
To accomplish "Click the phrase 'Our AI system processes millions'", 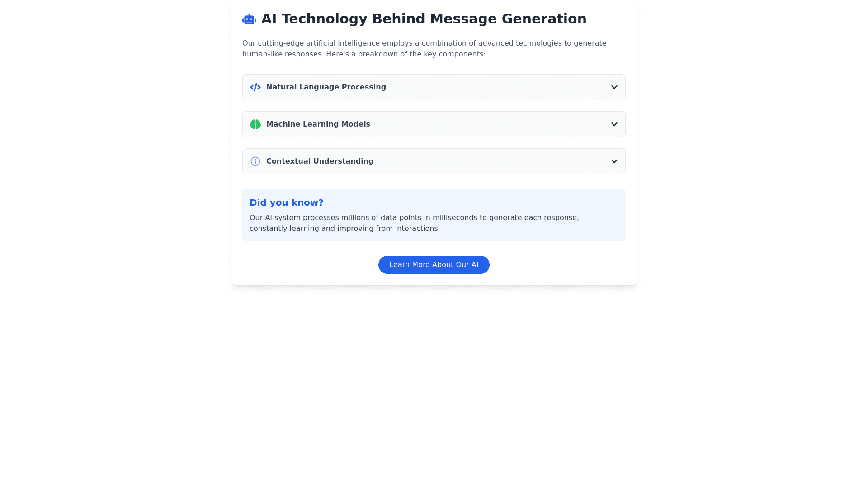I will 309,218.
